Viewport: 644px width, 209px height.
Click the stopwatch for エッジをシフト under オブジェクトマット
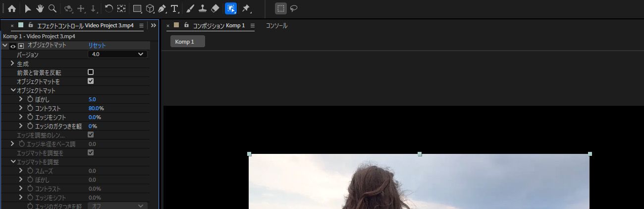tap(30, 117)
